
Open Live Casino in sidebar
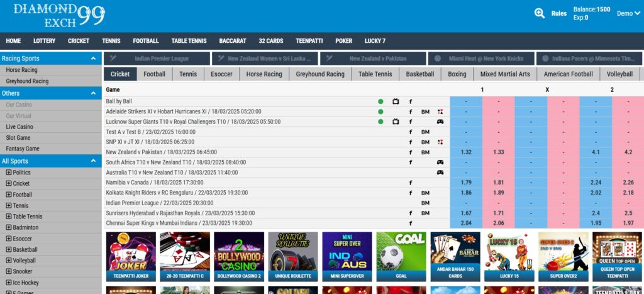tap(19, 127)
